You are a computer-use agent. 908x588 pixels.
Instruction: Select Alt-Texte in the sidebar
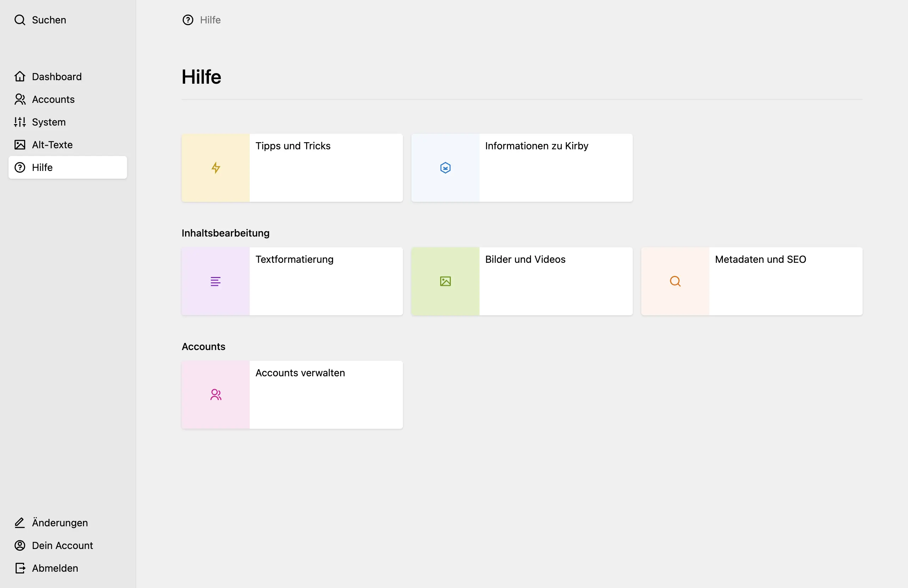coord(52,145)
